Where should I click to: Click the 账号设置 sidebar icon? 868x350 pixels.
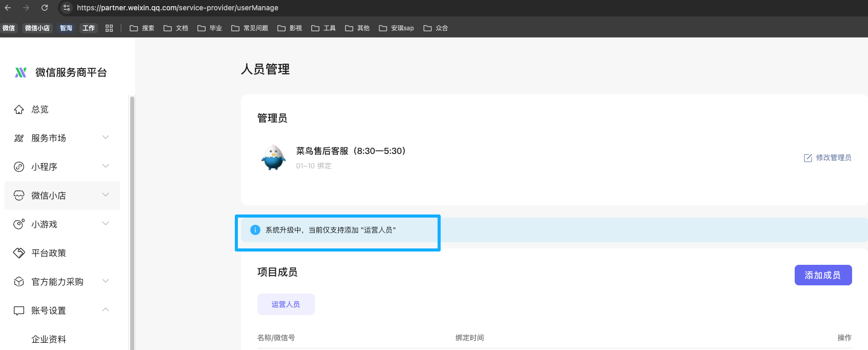click(19, 310)
